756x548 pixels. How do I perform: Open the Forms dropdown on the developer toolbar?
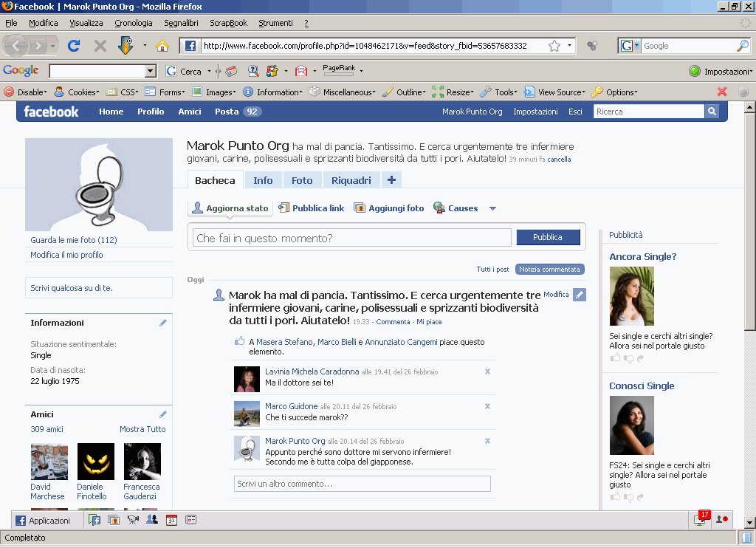165,92
